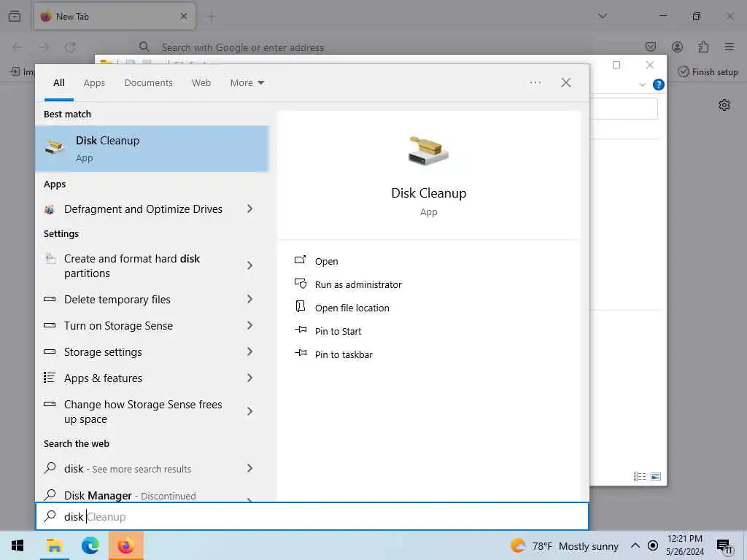Expand Turn on Storage Sense chevron
Viewport: 747px width, 560px height.
pyautogui.click(x=249, y=325)
